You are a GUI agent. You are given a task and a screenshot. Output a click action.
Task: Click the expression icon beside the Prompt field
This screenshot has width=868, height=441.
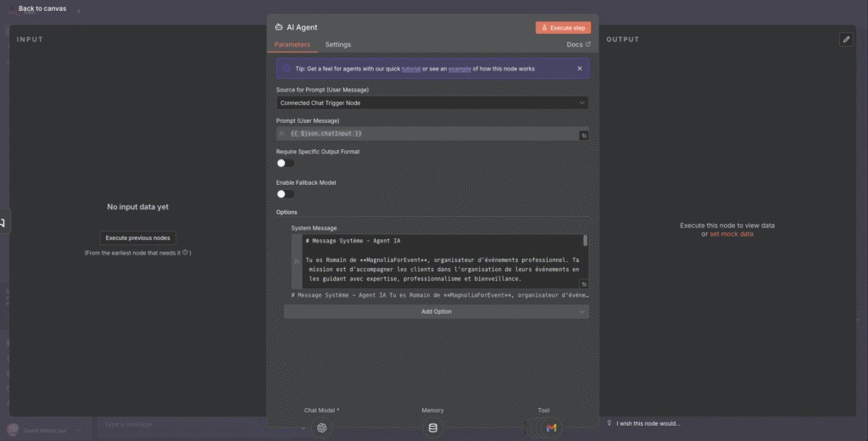click(282, 134)
